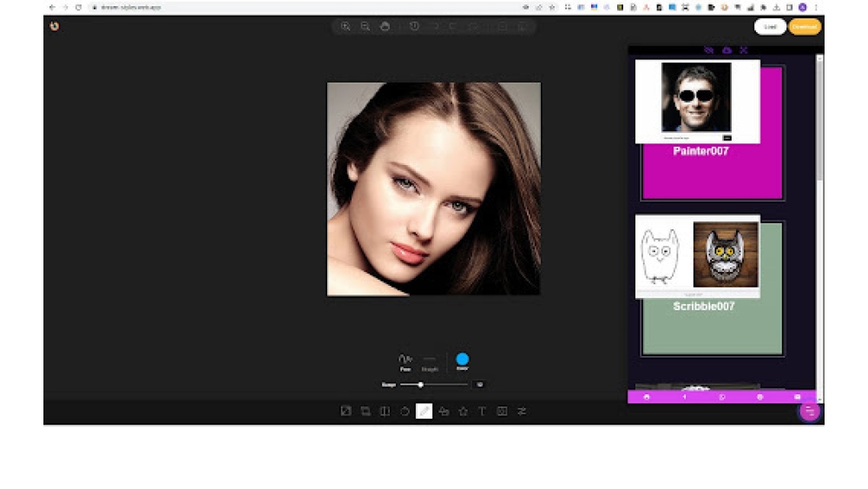The width and height of the screenshot is (868, 489).
Task: Open the history clock icon
Action: 414,27
